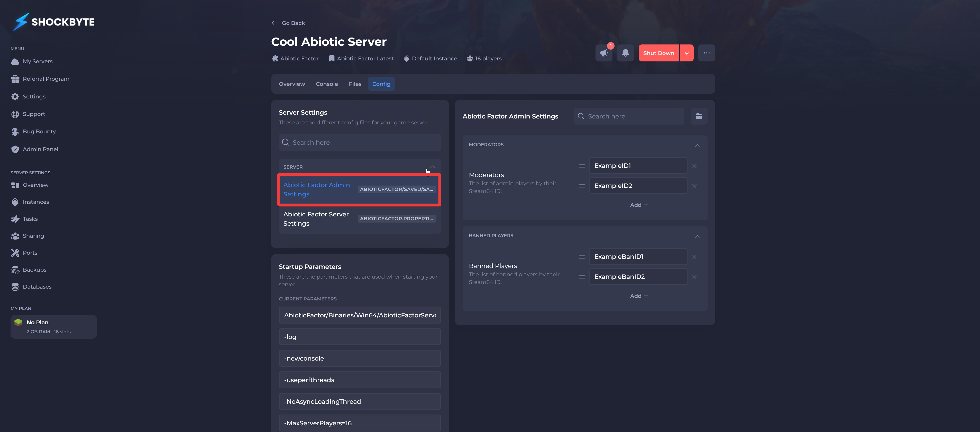Viewport: 980px width, 432px height.
Task: Switch to the Files tab
Action: pyautogui.click(x=355, y=84)
